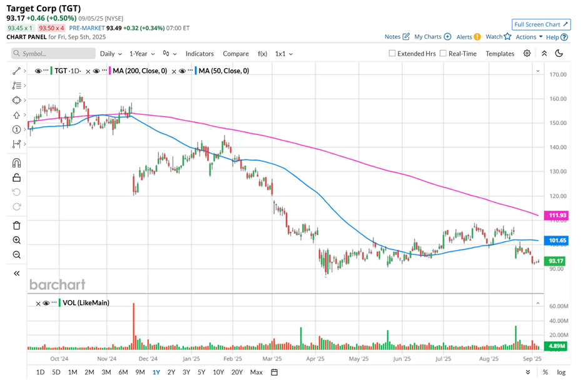Select the numbered annotation tool
Screen dimensions: 588x380
pos(16,129)
